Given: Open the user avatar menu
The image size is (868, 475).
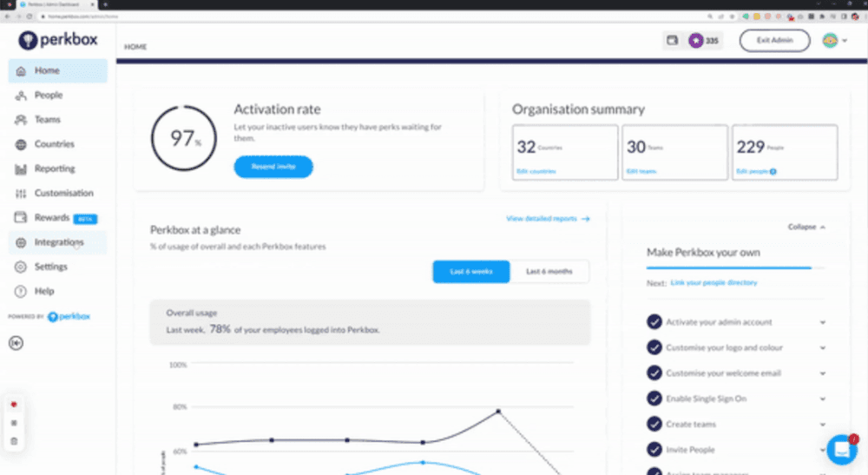Looking at the screenshot, I should 834,41.
